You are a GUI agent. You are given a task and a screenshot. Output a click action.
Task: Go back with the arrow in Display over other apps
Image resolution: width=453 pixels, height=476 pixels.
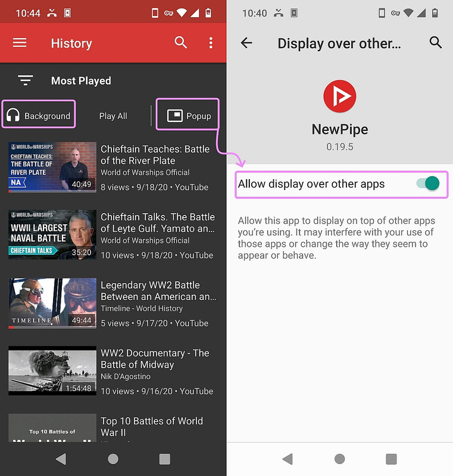[246, 43]
